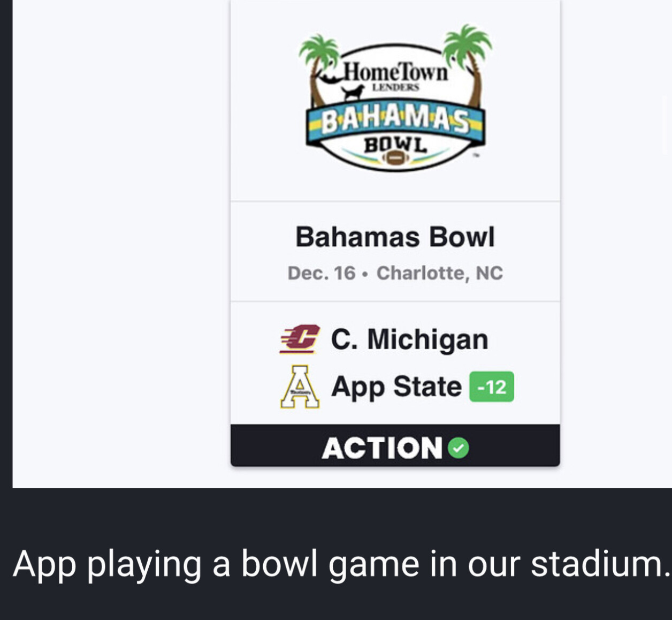Click the blue BAHAMAS banner in logo
This screenshot has width=672, height=620.
click(395, 123)
